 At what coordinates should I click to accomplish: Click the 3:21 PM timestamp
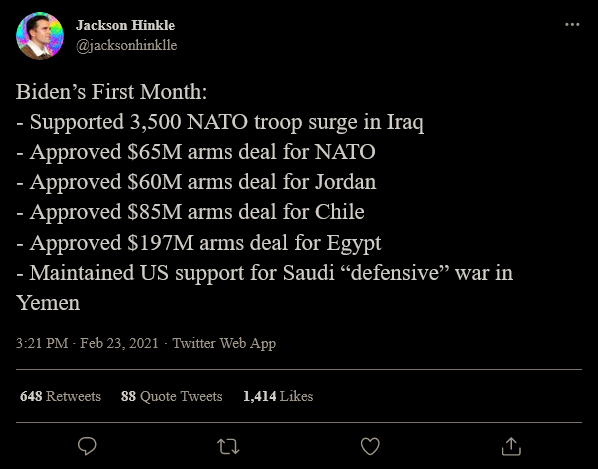(x=42, y=343)
